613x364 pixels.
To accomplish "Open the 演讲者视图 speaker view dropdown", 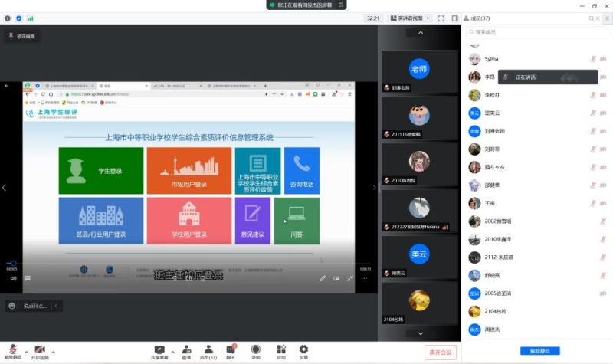I will [411, 18].
